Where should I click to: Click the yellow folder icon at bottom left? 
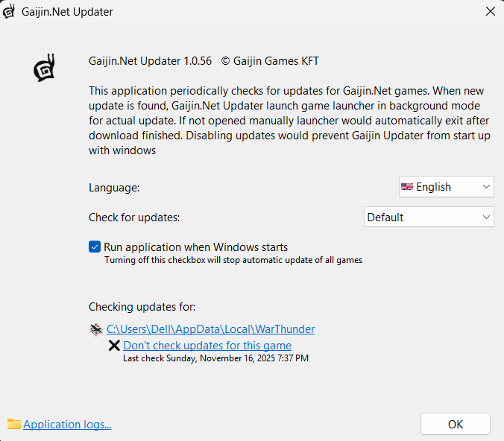click(x=13, y=424)
